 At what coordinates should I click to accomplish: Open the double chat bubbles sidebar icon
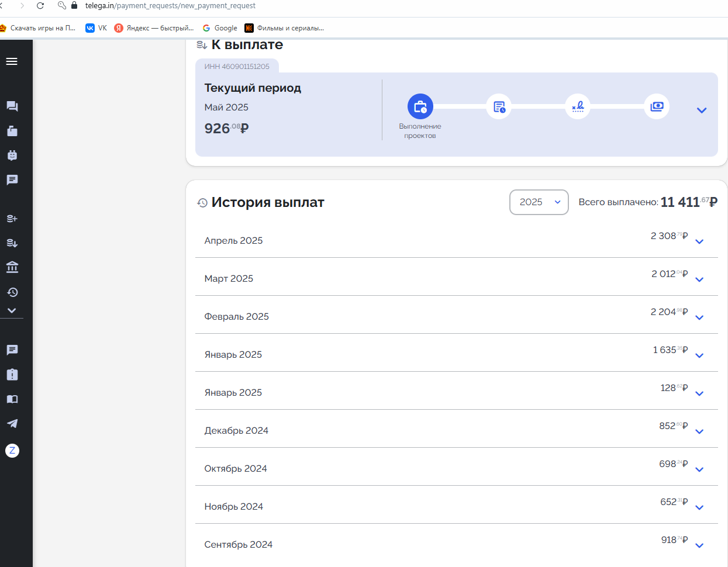[x=12, y=106]
